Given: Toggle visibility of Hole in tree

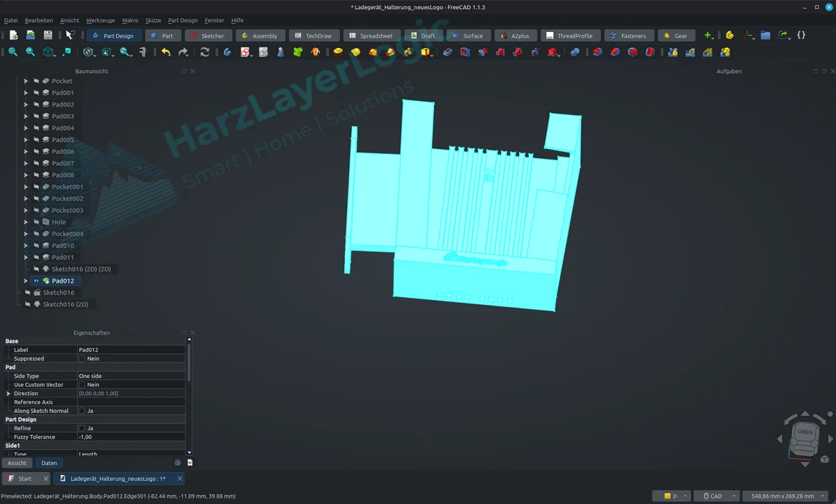Looking at the screenshot, I should pyautogui.click(x=36, y=222).
